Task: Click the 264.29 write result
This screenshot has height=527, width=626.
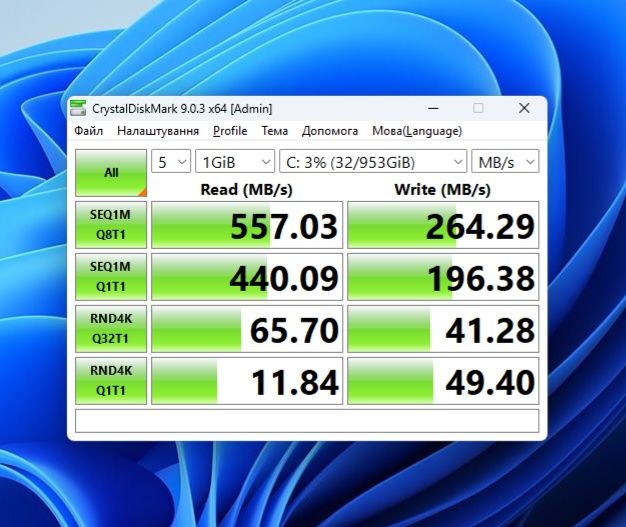Action: (x=443, y=225)
